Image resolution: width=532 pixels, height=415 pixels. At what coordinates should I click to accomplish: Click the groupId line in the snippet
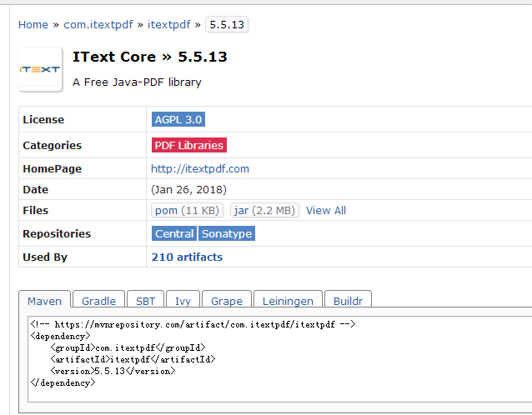coord(128,347)
